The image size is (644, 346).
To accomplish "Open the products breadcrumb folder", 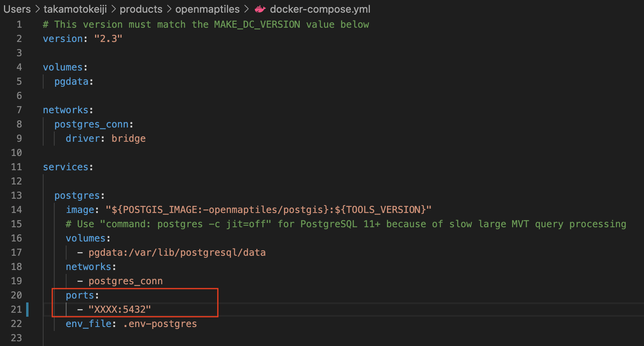I will (141, 9).
